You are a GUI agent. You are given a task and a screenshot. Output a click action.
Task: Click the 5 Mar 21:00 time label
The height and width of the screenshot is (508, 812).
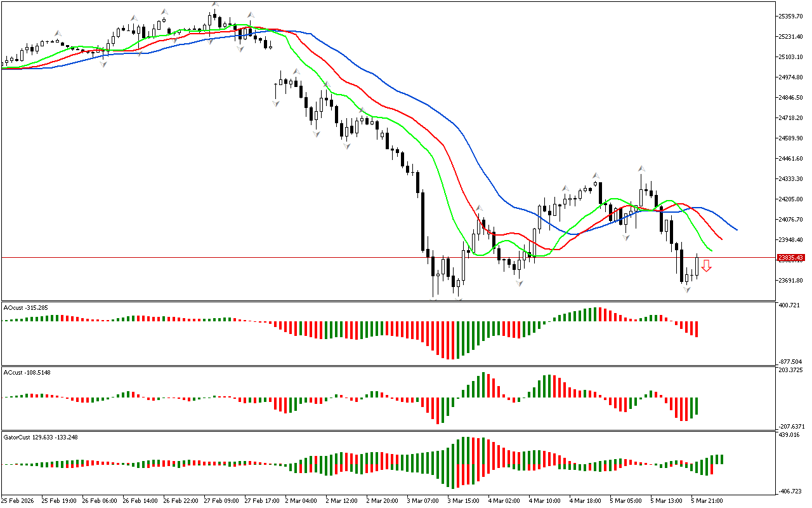click(x=705, y=500)
